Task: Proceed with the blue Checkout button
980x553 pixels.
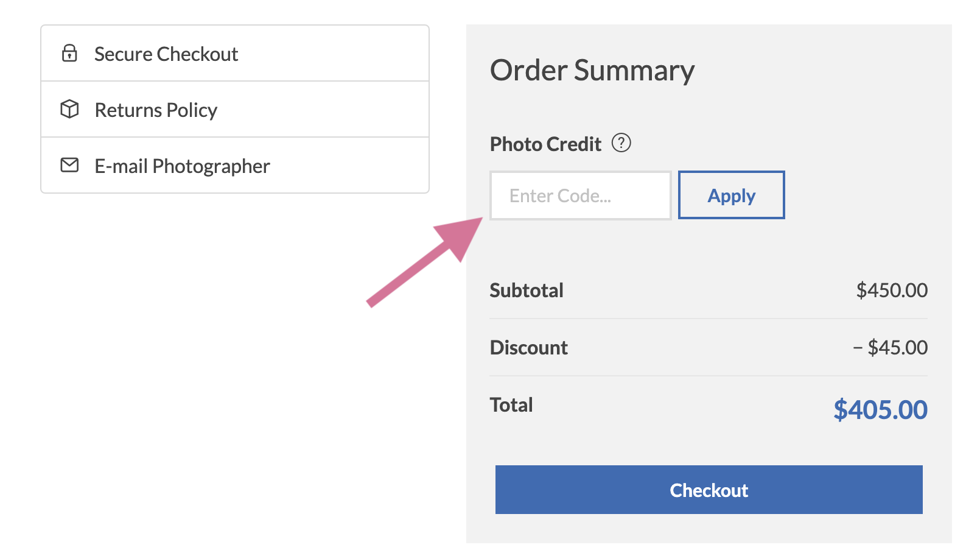Action: click(x=709, y=490)
